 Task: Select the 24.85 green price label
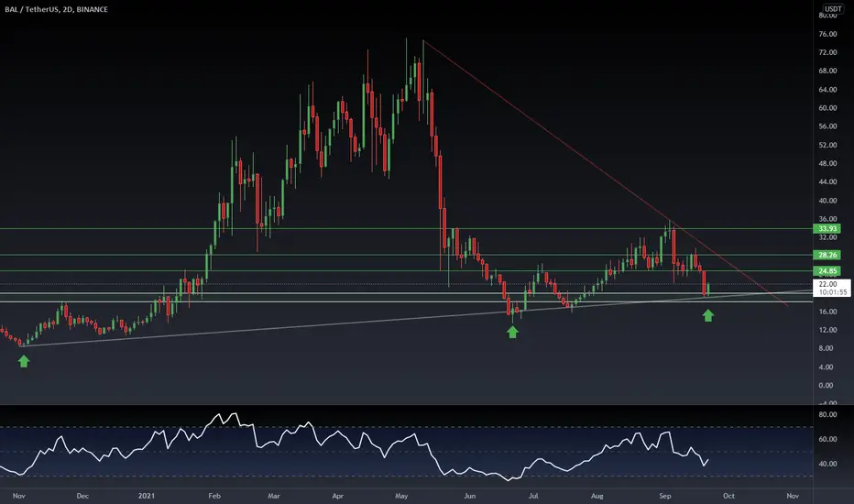click(827, 271)
